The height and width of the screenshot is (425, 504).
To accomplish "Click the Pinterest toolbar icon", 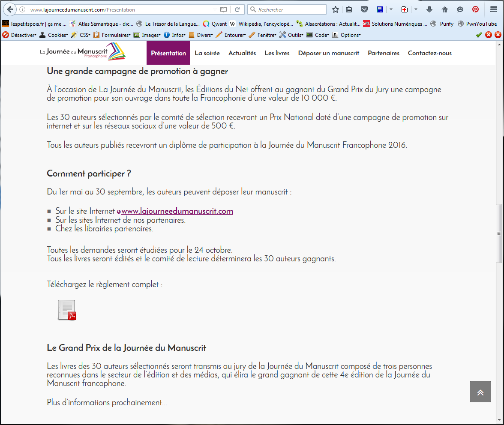I will coord(475,9).
